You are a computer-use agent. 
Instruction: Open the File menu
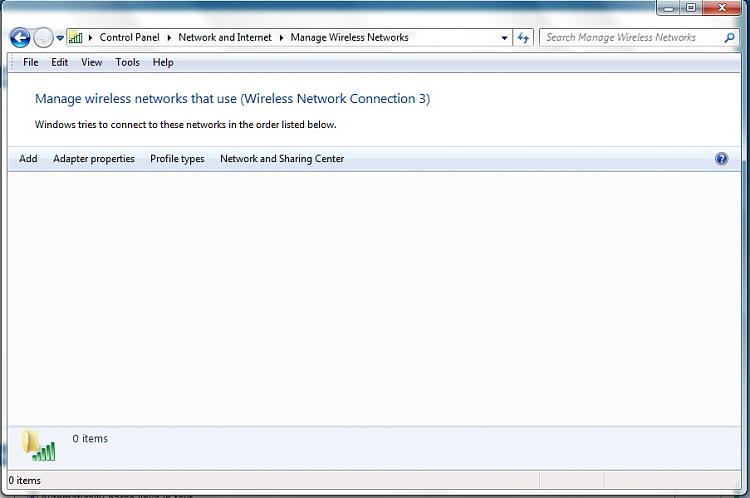click(31, 62)
